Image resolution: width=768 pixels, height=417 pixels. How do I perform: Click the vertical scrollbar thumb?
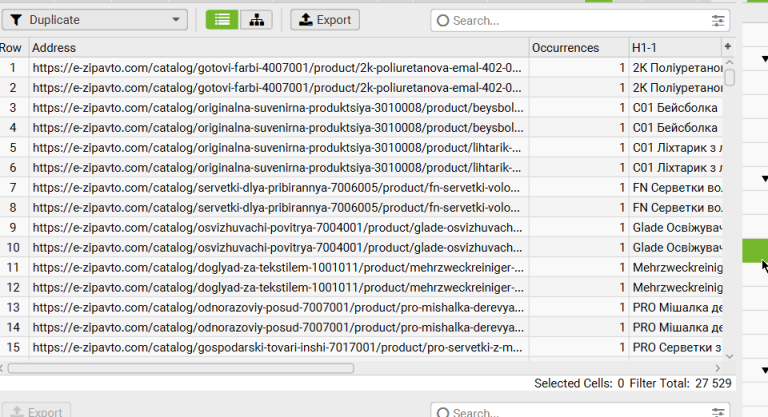coord(729,77)
